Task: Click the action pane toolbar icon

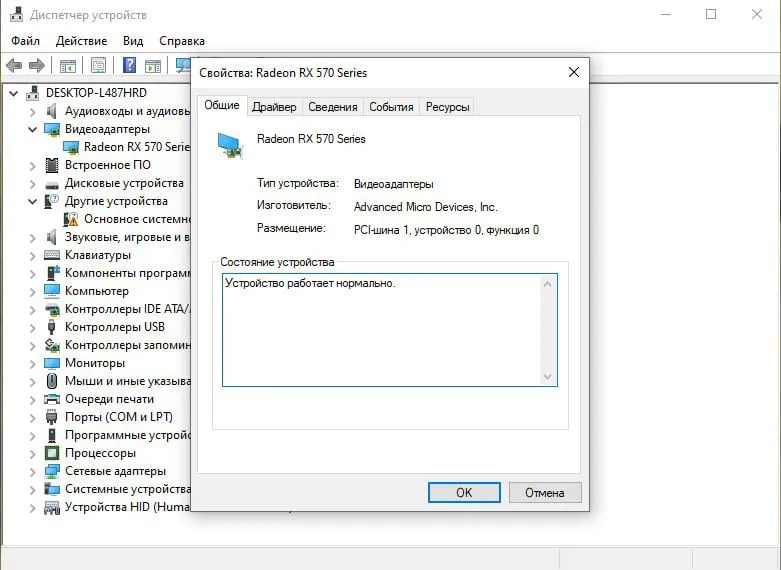Action: coord(153,65)
